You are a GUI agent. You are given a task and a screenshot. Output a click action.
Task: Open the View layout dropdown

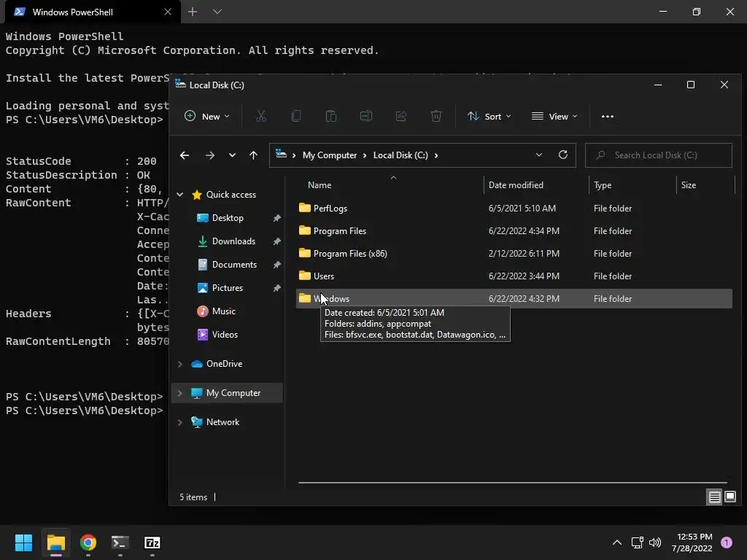554,116
